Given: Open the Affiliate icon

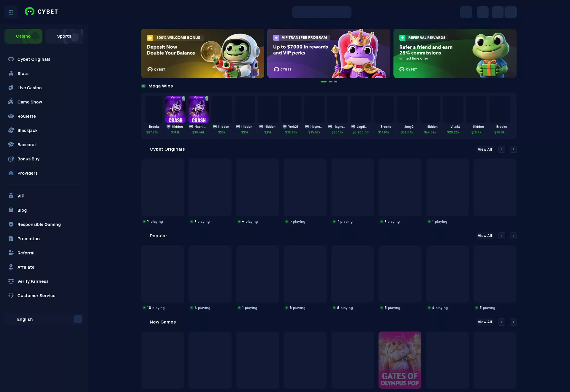Looking at the screenshot, I should [11, 267].
